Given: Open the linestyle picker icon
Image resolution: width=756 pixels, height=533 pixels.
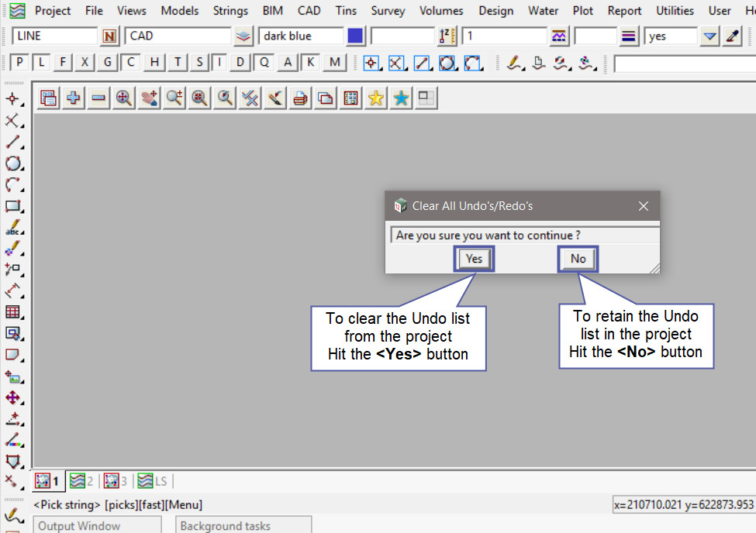Looking at the screenshot, I should point(558,36).
